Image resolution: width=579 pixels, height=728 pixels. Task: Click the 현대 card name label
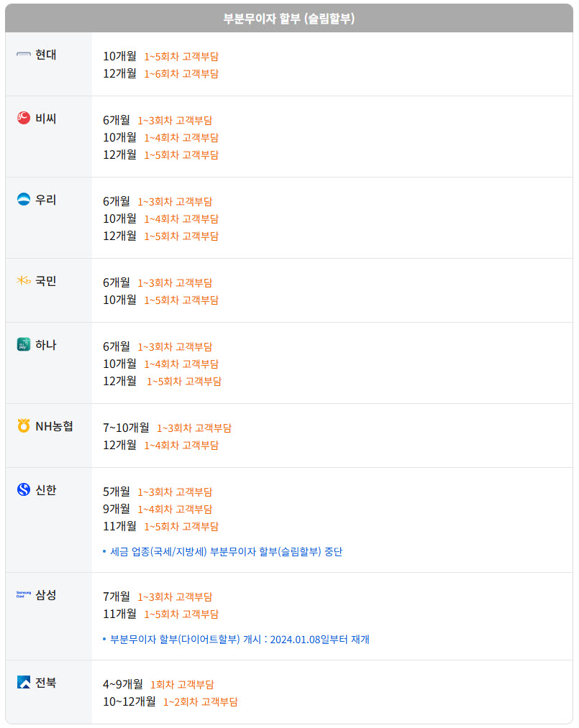point(46,55)
